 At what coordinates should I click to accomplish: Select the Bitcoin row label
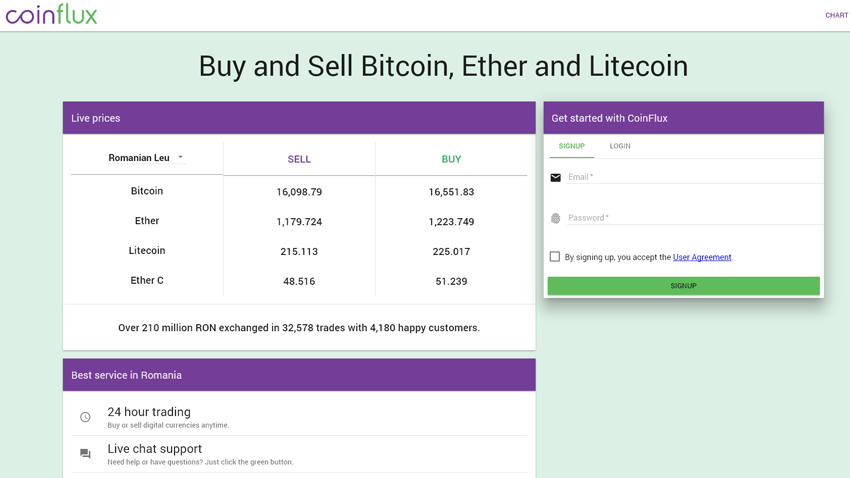click(147, 191)
